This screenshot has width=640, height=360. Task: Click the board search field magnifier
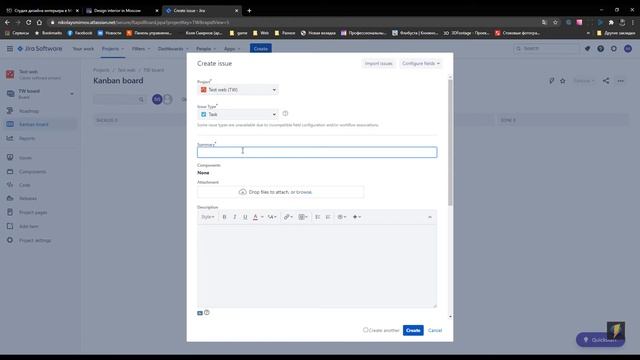pos(141,99)
